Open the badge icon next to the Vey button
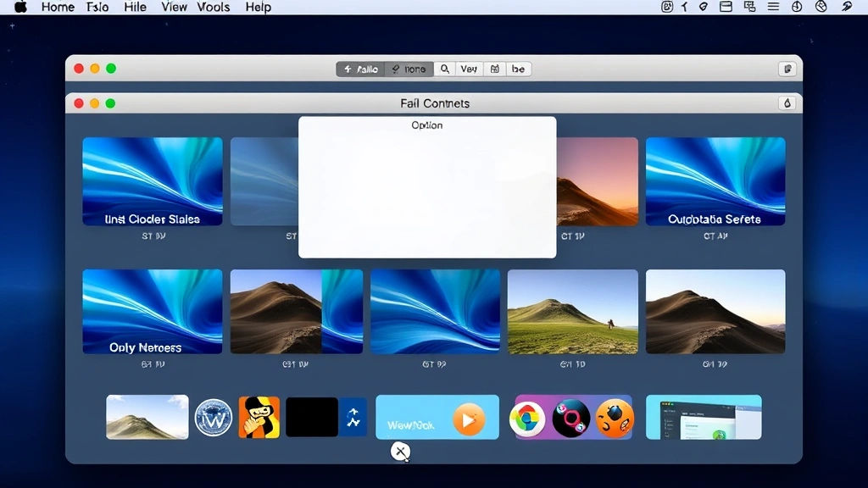Viewport: 868px width, 488px height. (x=495, y=69)
